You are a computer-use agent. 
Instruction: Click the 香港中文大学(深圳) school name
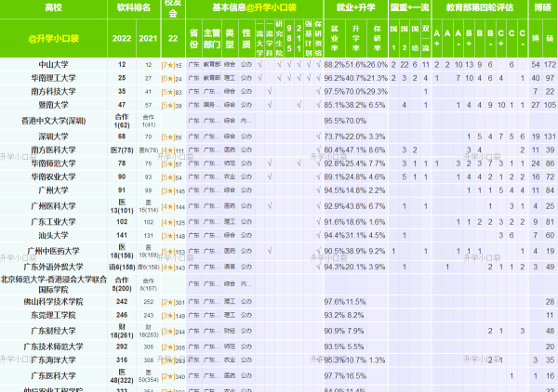(x=52, y=121)
